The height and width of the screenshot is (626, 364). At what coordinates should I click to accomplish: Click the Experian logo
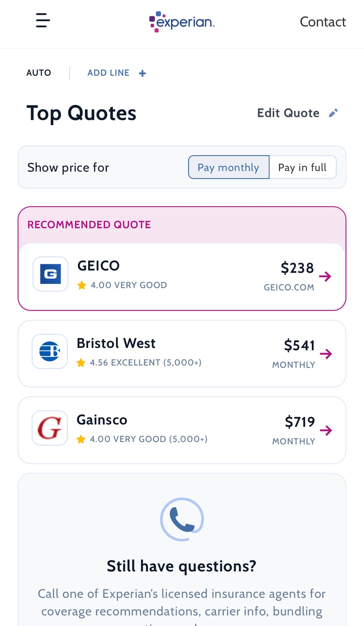[181, 22]
